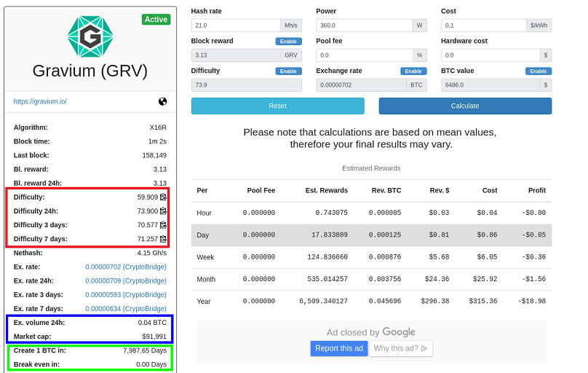
Task: Focus the Cost $/kWh input field
Action: [484, 25]
